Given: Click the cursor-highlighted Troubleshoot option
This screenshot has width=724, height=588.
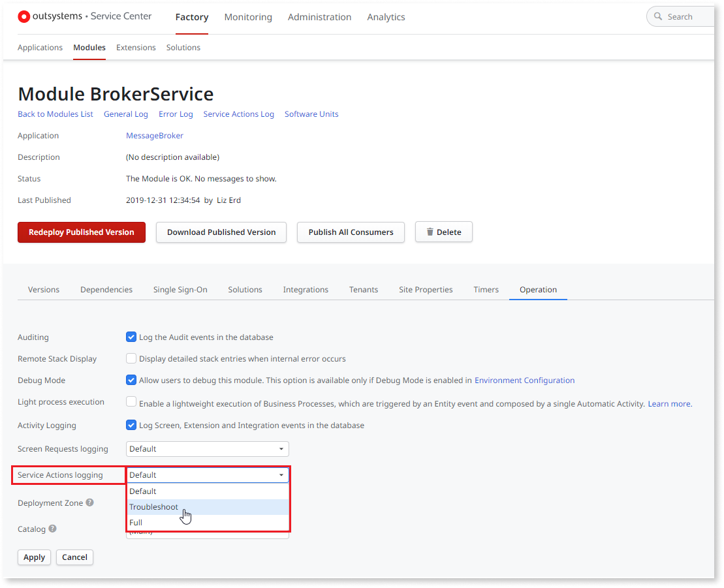Looking at the screenshot, I should click(x=153, y=506).
